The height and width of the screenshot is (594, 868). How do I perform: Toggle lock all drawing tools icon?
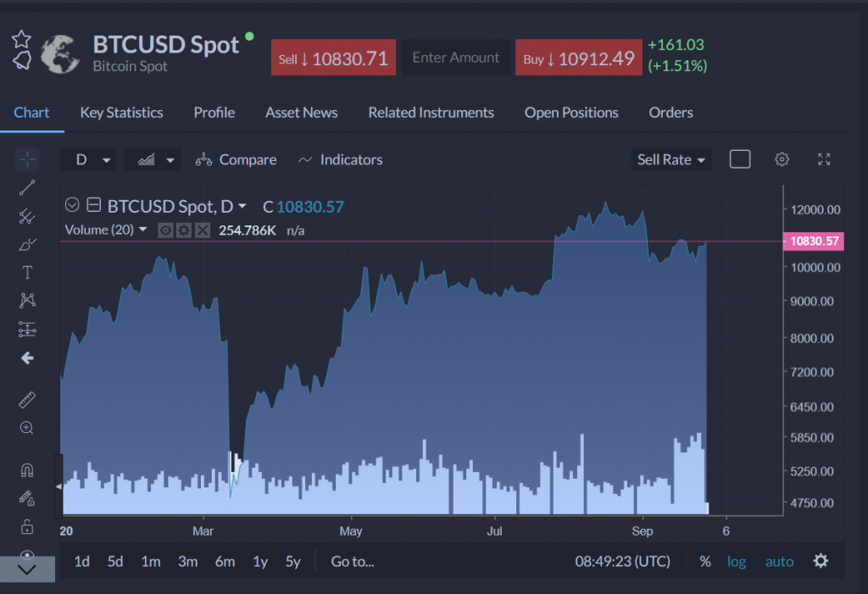(x=27, y=526)
